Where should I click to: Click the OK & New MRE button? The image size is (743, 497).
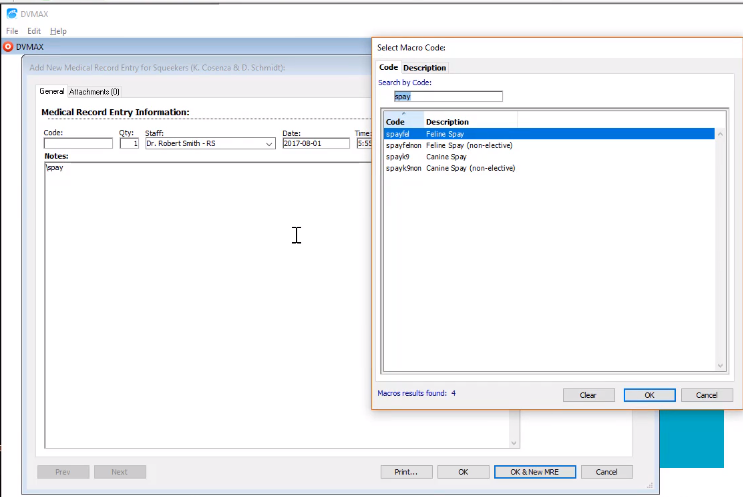tap(535, 472)
